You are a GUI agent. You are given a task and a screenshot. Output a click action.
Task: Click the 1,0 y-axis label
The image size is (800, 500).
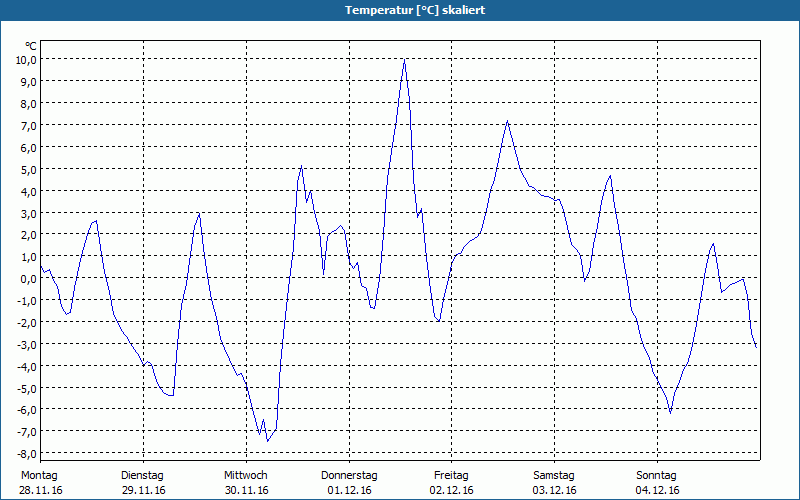(x=29, y=257)
